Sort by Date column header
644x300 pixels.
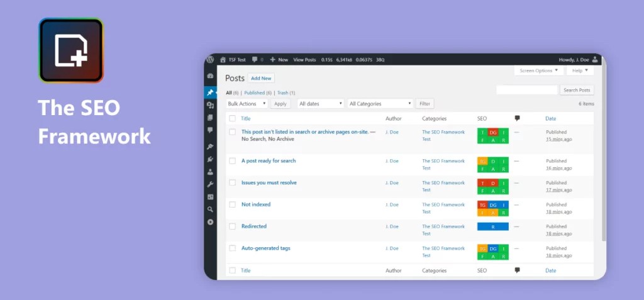click(550, 118)
